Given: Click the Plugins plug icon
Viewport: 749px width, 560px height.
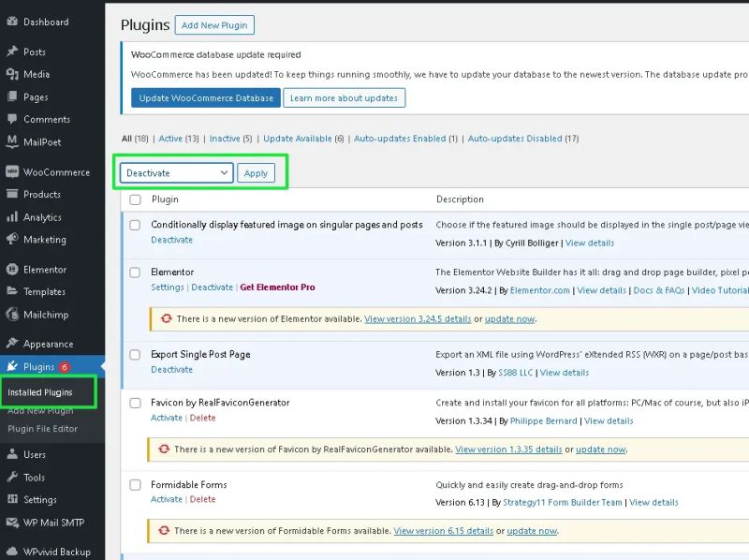Looking at the screenshot, I should 12,366.
